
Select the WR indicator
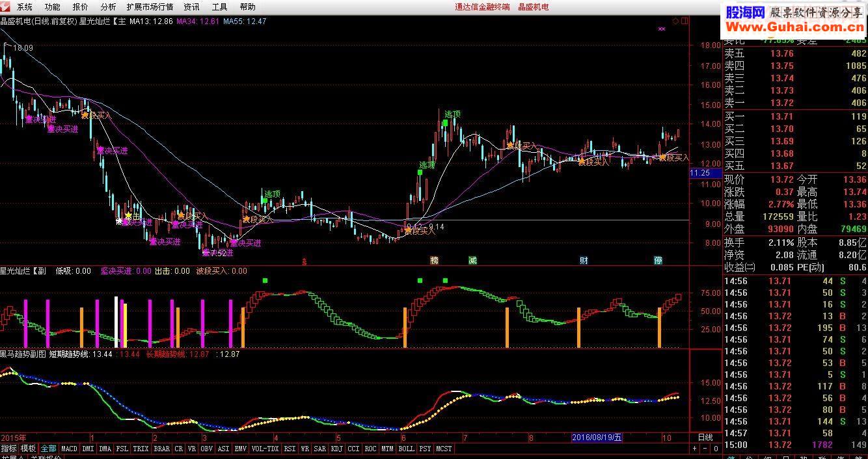tap(305, 449)
